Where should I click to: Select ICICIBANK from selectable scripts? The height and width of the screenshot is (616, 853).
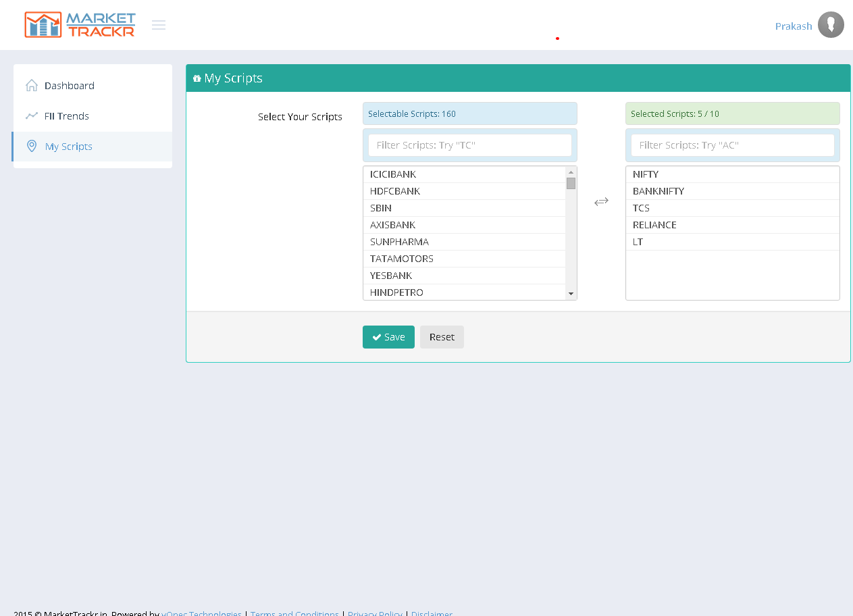(x=393, y=174)
